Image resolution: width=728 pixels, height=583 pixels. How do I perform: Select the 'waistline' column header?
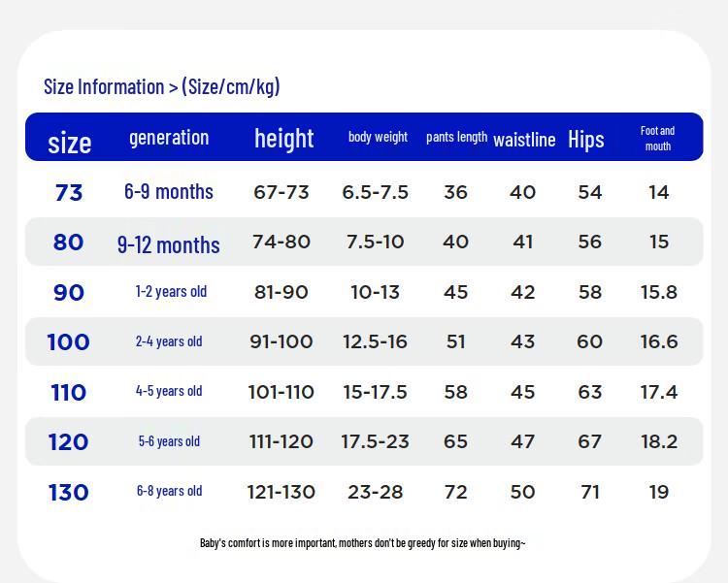524,140
